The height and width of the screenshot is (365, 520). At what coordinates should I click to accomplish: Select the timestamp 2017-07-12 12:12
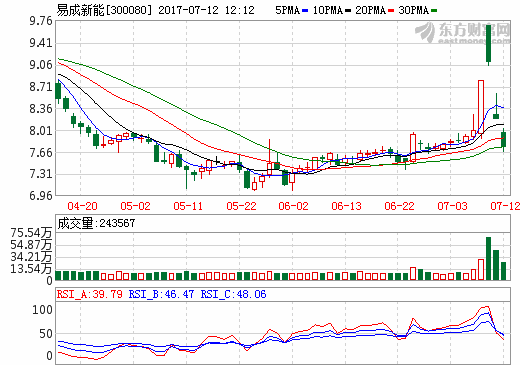click(206, 10)
